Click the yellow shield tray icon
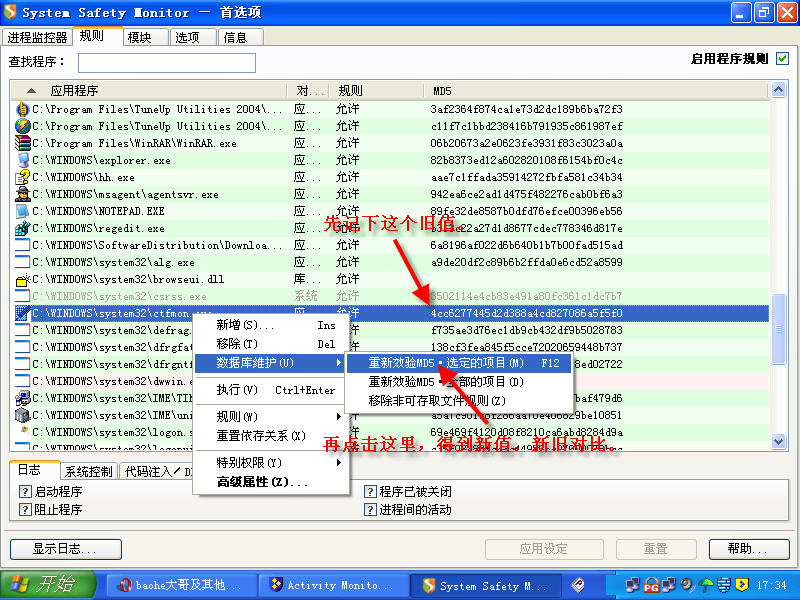The height and width of the screenshot is (600, 800). pyautogui.click(x=741, y=585)
